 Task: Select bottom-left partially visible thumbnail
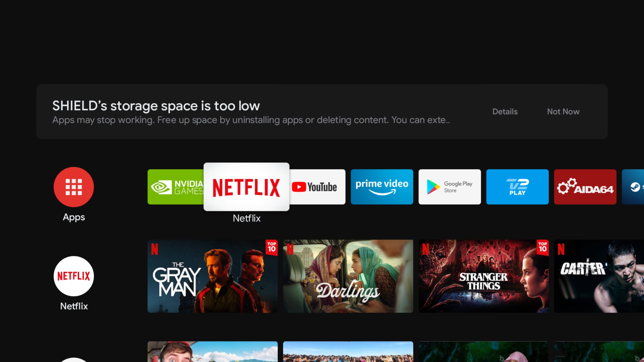tap(213, 351)
